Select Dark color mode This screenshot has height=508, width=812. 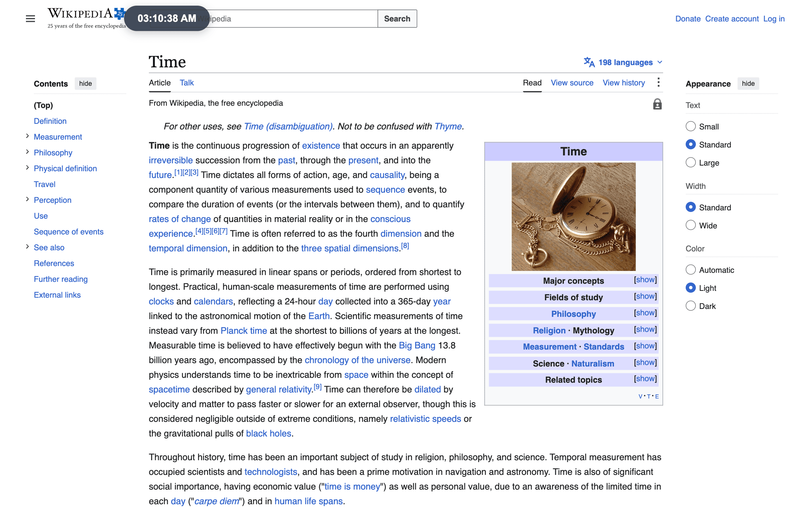[691, 306]
